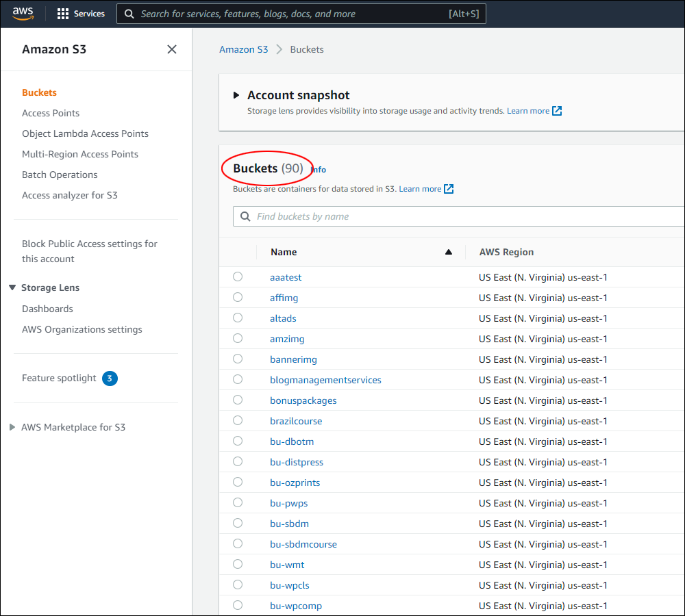Open the brazilcourse bucket
The image size is (685, 616).
[296, 421]
